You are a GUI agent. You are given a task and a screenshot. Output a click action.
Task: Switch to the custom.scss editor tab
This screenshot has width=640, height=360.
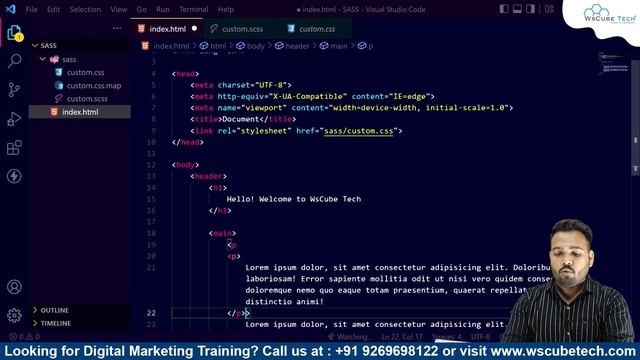coord(242,29)
